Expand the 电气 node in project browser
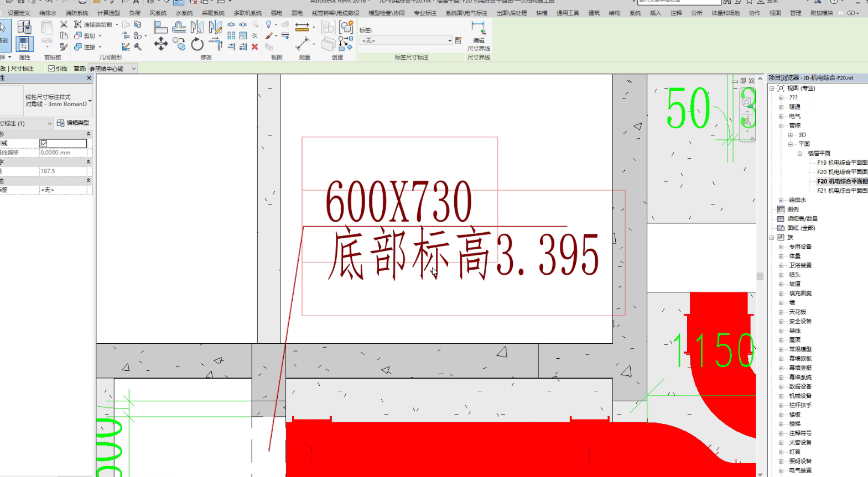 click(781, 116)
